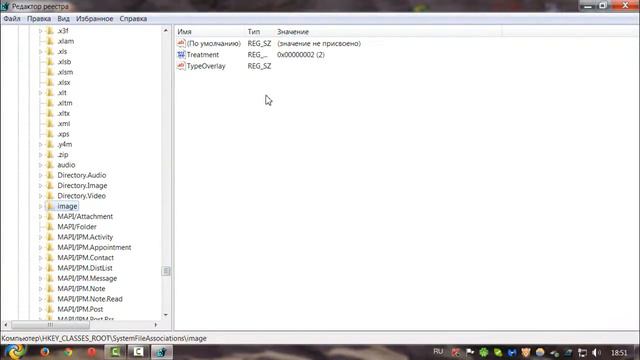
Task: Select the MAPI/IPM.Note.Read key label
Action: (x=90, y=299)
